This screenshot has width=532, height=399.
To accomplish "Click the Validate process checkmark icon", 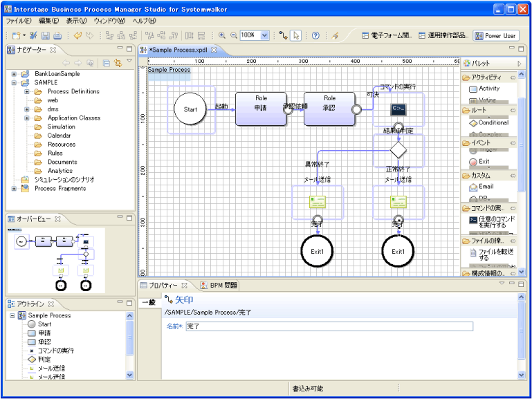I will point(33,35).
